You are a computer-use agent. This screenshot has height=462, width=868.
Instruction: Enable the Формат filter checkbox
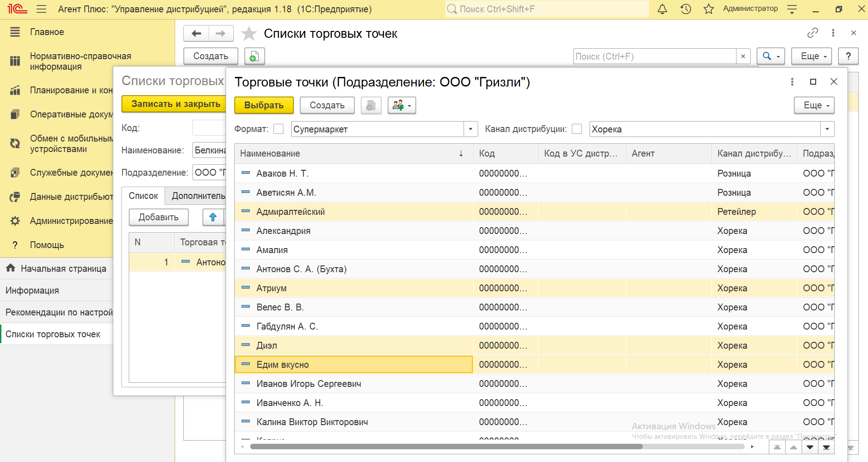[x=278, y=129]
